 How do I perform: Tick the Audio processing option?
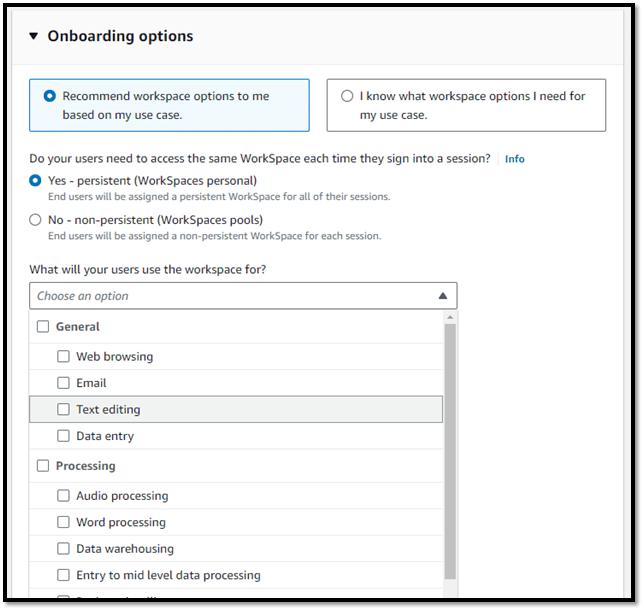(63, 496)
